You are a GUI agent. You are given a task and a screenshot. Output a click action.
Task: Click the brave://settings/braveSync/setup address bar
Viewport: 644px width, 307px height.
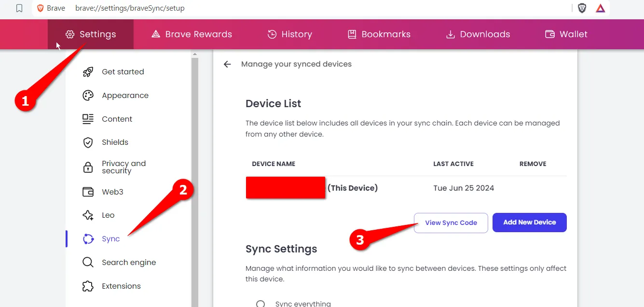tap(299, 8)
